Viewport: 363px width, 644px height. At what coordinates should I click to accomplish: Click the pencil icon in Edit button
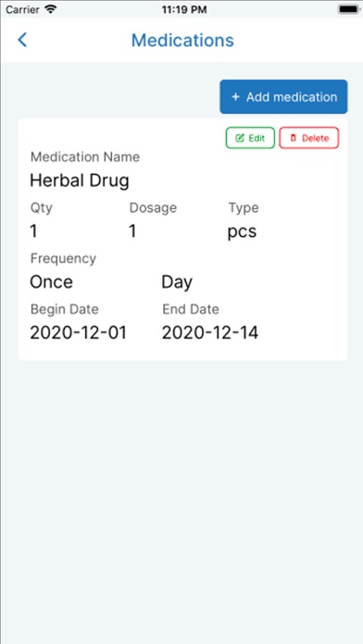240,138
